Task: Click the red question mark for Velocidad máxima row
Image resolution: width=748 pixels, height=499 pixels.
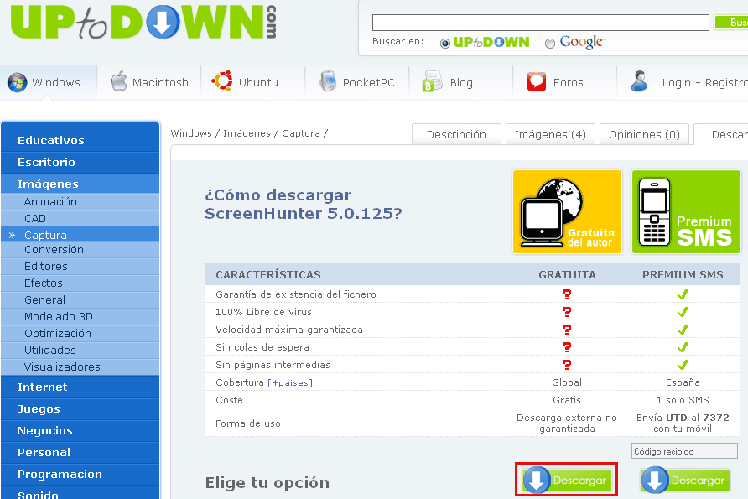Action: (x=567, y=330)
